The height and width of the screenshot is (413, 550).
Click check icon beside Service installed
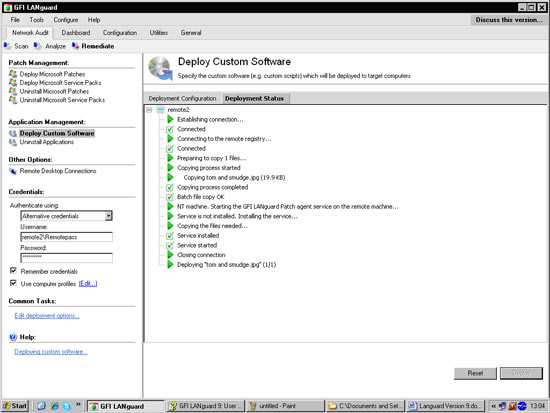170,235
